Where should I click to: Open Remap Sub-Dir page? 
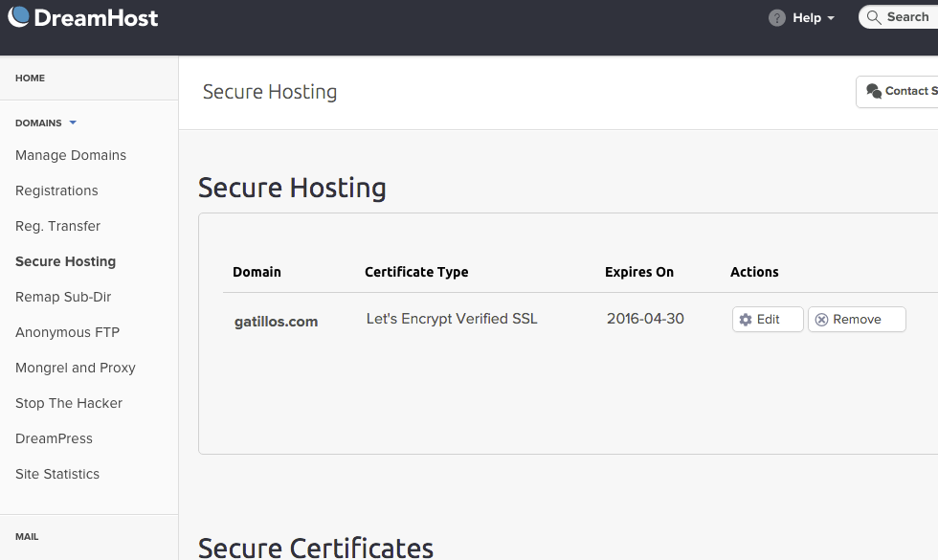[x=63, y=297]
